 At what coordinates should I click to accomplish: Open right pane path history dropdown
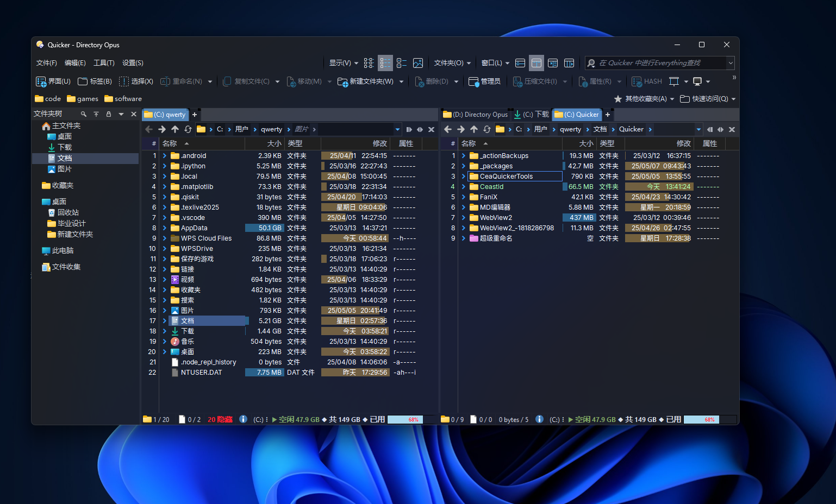pyautogui.click(x=699, y=129)
